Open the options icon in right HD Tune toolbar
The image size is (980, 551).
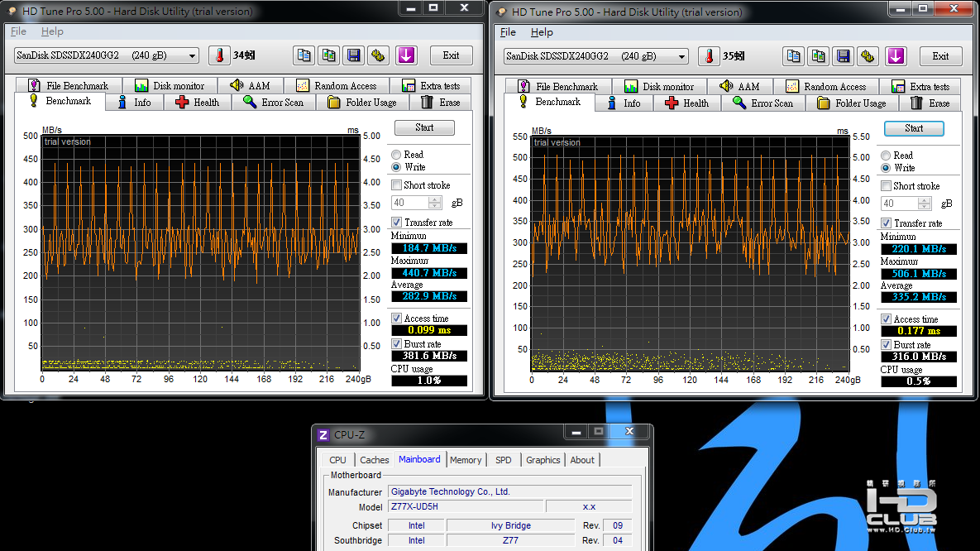[x=868, y=56]
